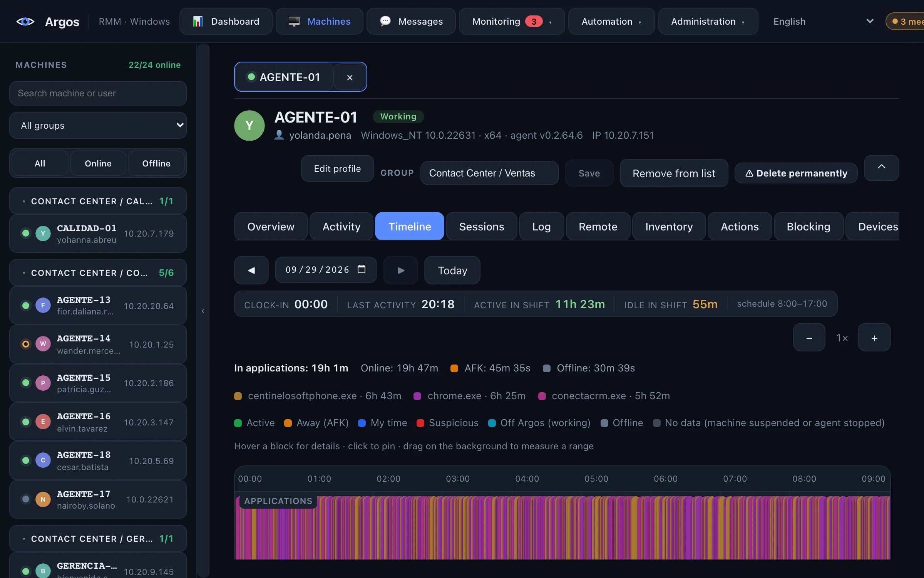Zoom in the timeline with plus
Screen dimensions: 924x578
point(874,338)
